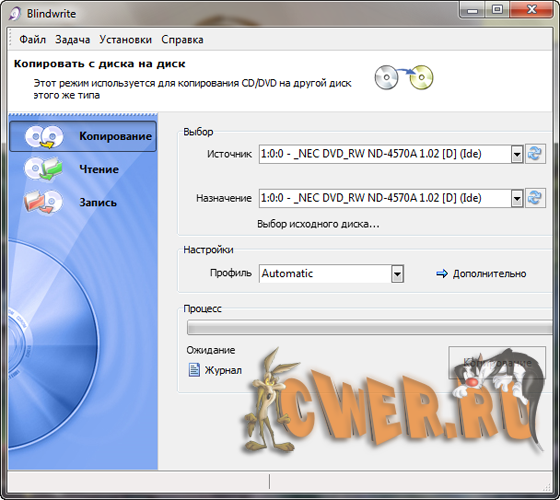Viewport: 560px width, 500px height.
Task: Refresh the Назначение drive list
Action: [535, 198]
